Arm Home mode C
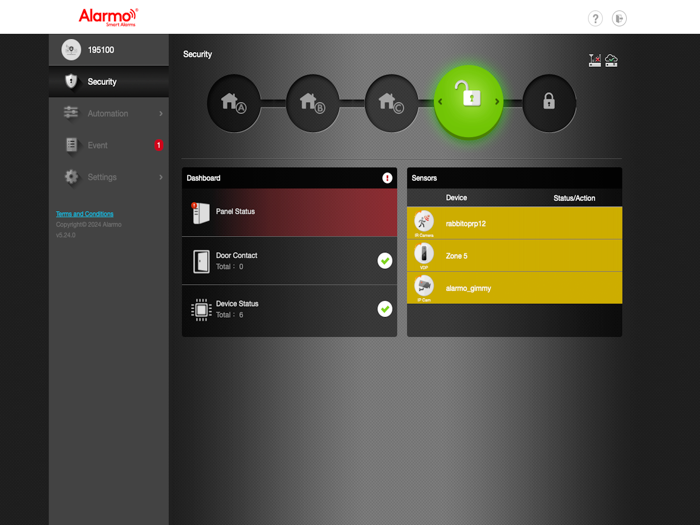Image resolution: width=700 pixels, height=525 pixels. (392, 103)
